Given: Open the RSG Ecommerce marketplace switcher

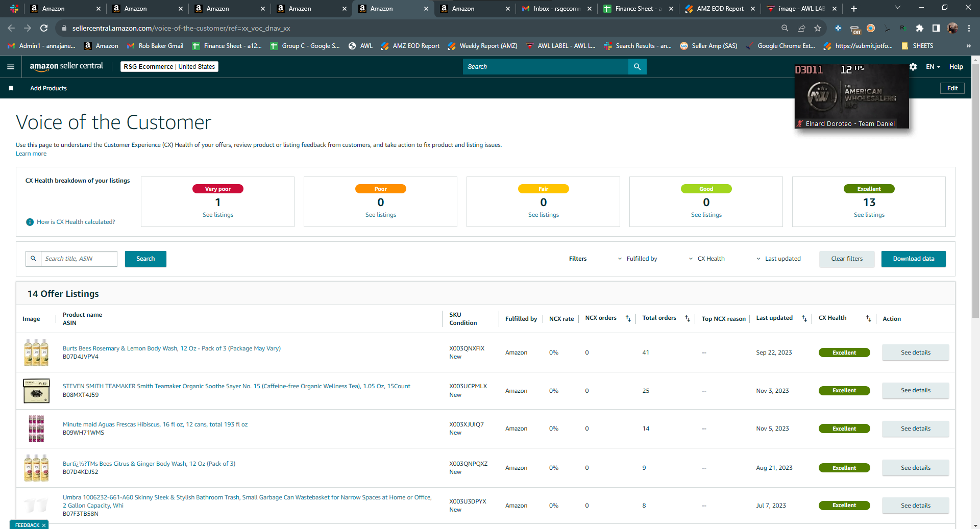Looking at the screenshot, I should point(169,67).
